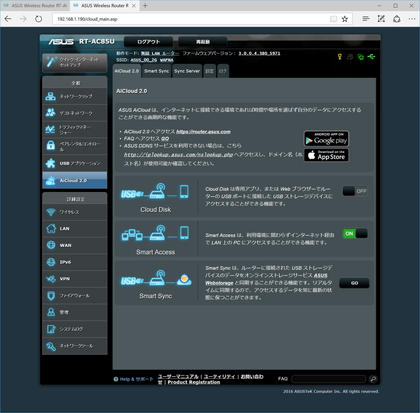Open the Wireless settings sidebar icon

(51, 212)
